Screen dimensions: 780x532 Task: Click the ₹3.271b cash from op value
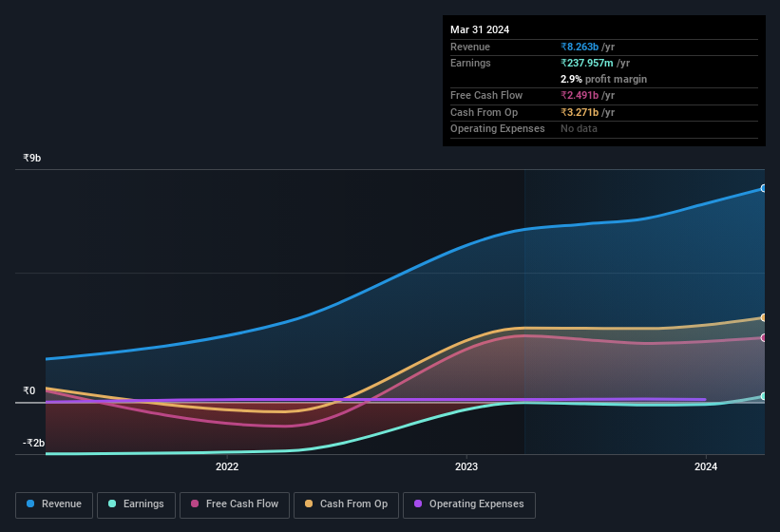(580, 112)
